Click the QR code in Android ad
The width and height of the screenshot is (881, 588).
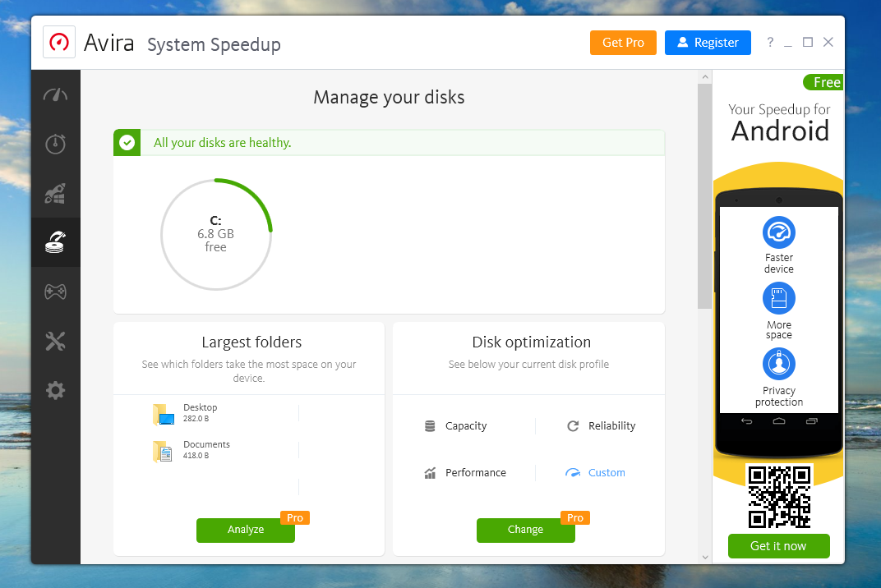(779, 497)
